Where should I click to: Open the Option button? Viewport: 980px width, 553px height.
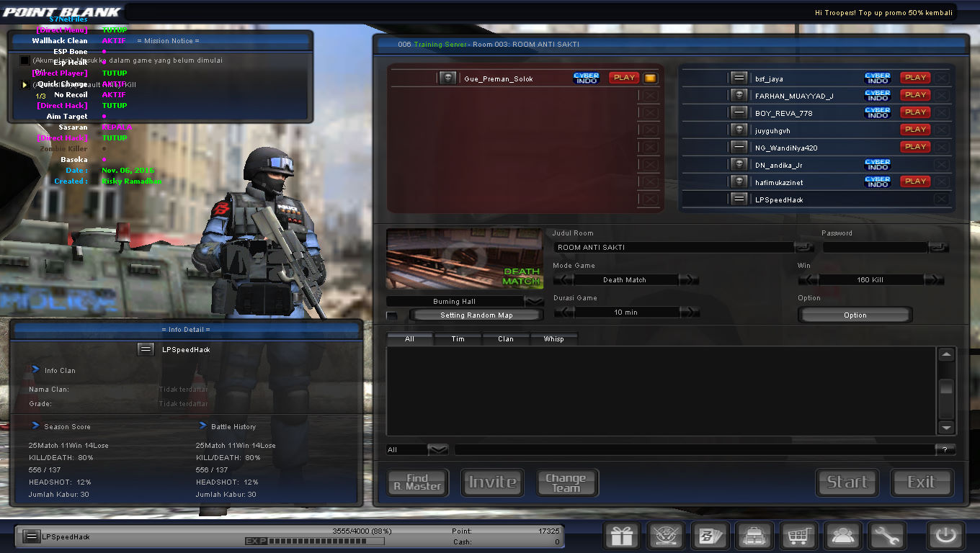click(855, 315)
